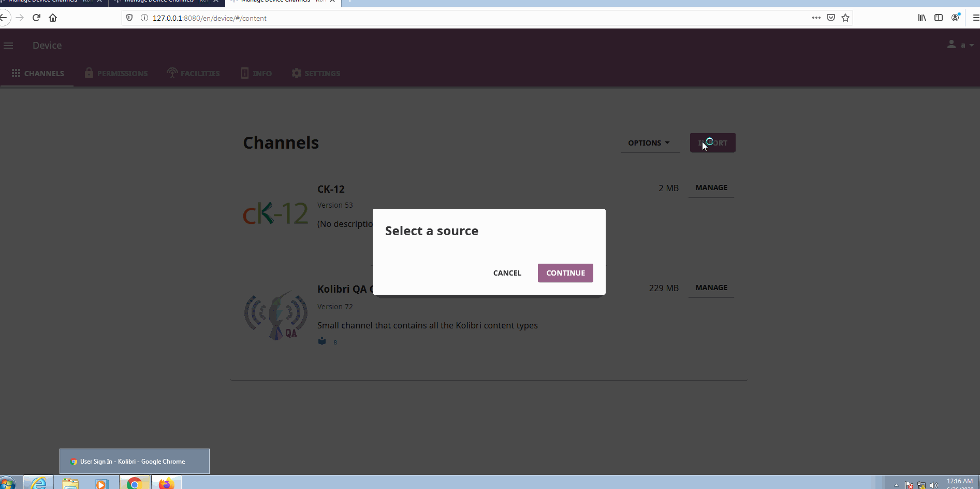This screenshot has height=489, width=980.
Task: Click the 'Version 72' text
Action: pos(335,307)
